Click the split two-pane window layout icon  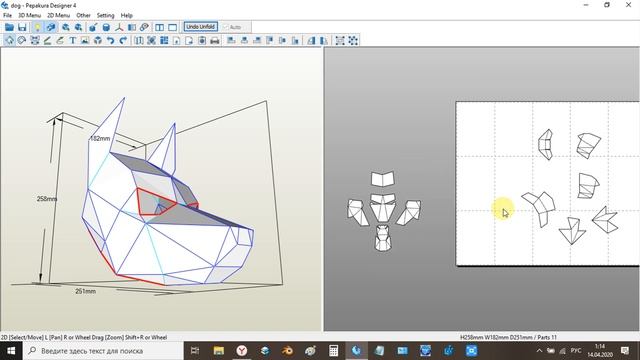[160, 27]
